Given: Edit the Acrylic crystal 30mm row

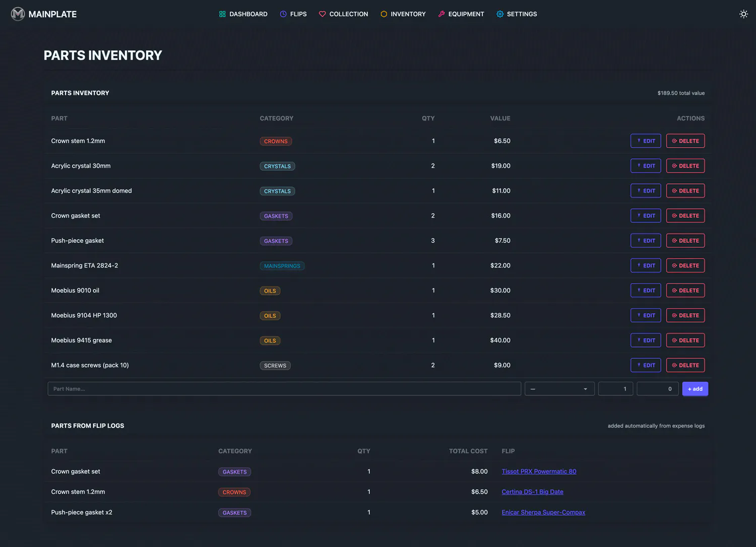Looking at the screenshot, I should 646,166.
